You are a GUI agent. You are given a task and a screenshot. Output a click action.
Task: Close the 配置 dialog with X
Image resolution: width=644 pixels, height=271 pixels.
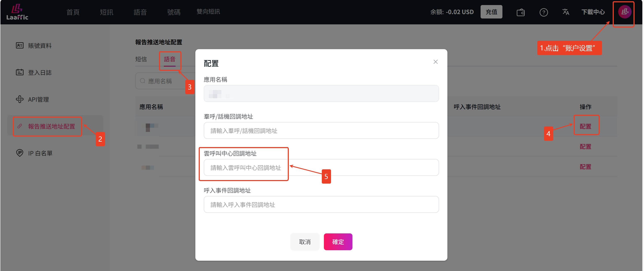[x=435, y=62]
